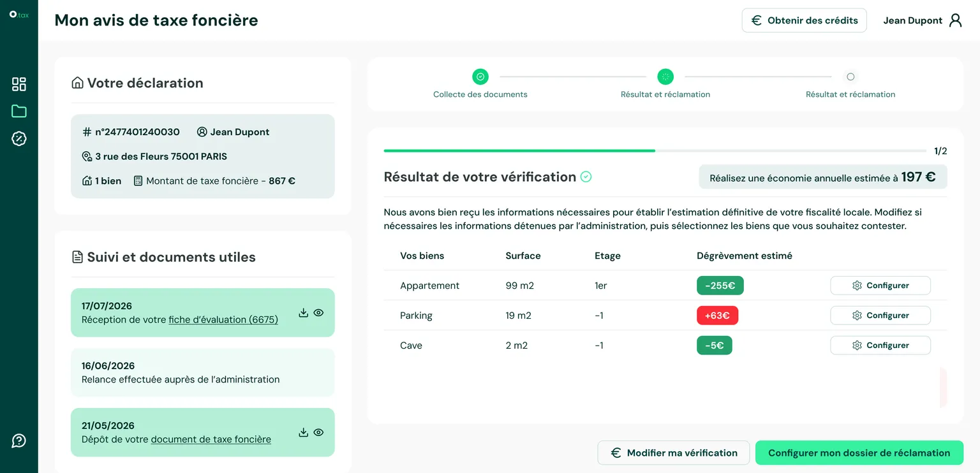This screenshot has height=473, width=980.
Task: Click the euro icon in Modifier ma vérification
Action: [x=616, y=453]
